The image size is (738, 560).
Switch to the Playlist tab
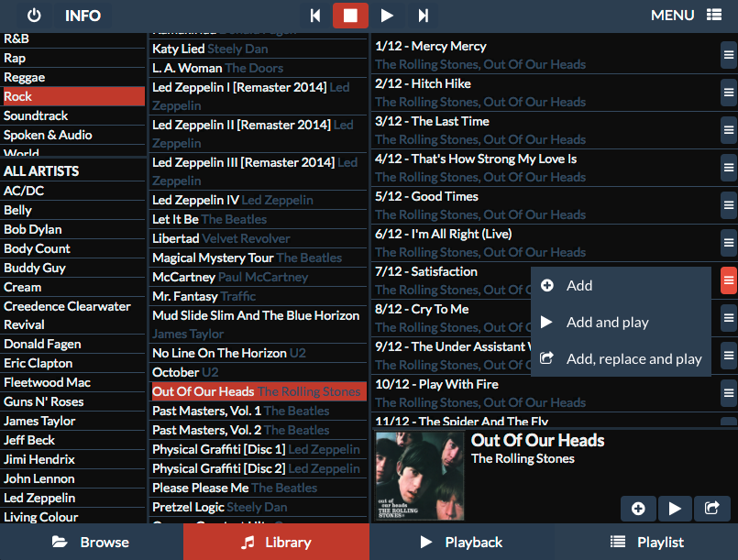[646, 542]
